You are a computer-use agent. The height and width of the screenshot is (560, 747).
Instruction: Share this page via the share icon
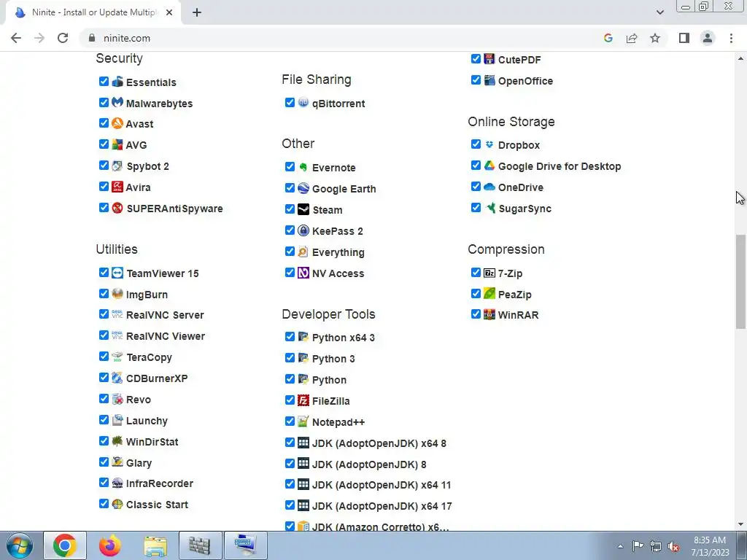632,38
